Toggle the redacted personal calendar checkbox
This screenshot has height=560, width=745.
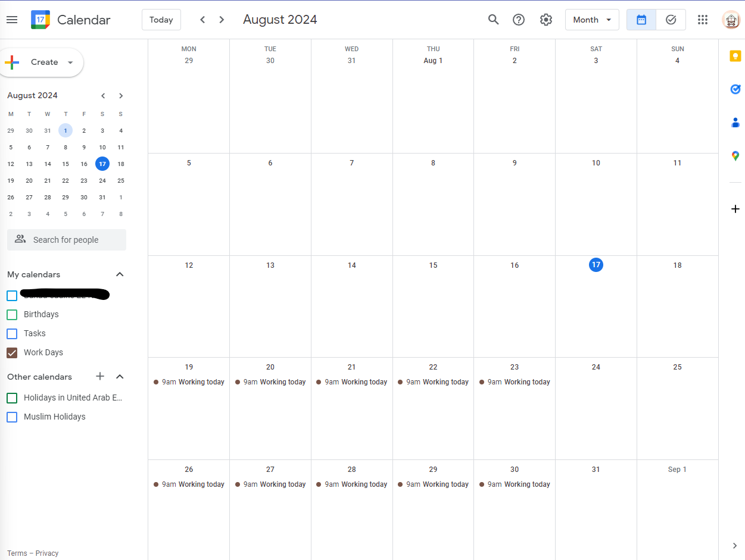point(12,295)
